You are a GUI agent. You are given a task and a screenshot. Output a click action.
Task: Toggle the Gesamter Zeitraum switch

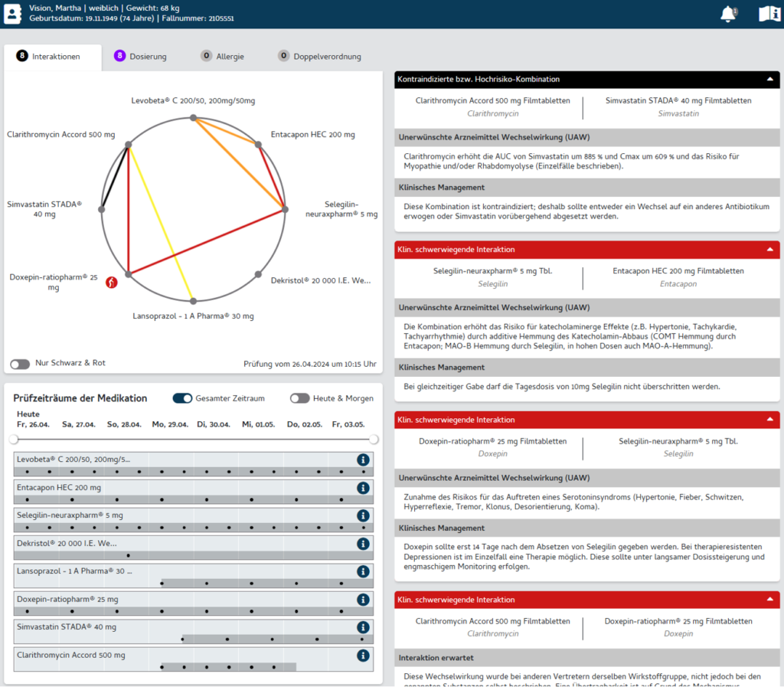(182, 398)
